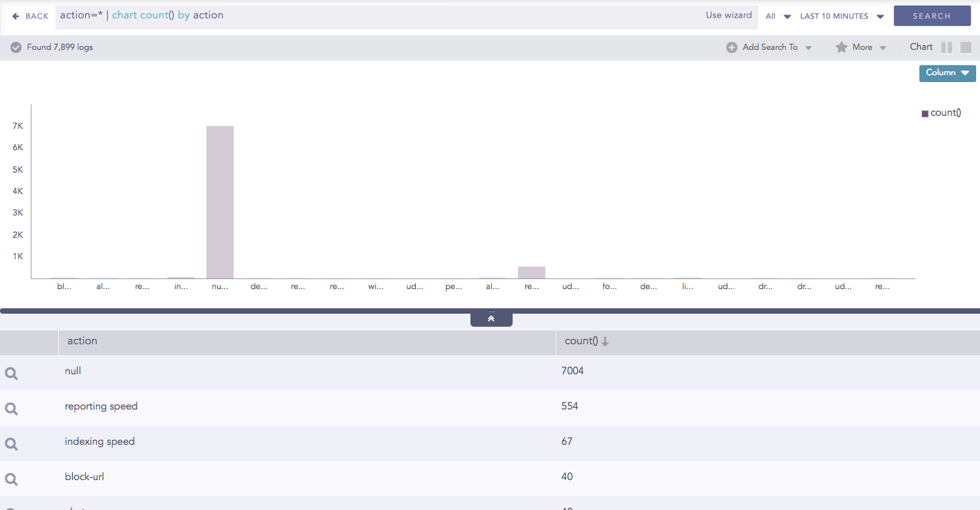Screen dimensions: 980x510
Task: Select the null action cell
Action: click(73, 371)
